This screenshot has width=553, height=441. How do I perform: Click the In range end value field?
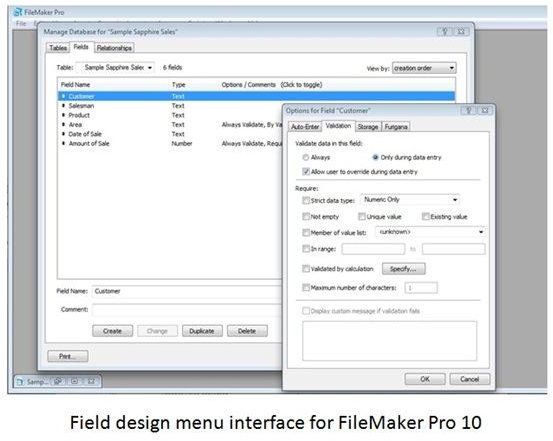(454, 249)
